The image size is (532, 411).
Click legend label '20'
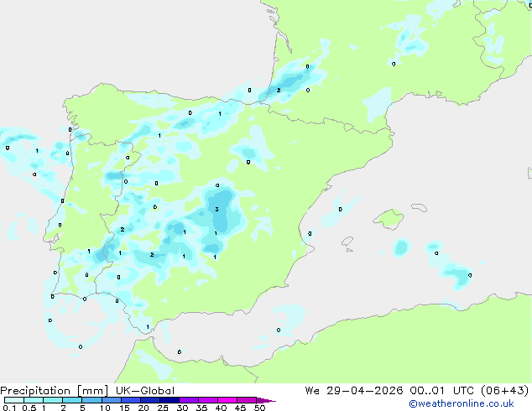click(x=143, y=408)
